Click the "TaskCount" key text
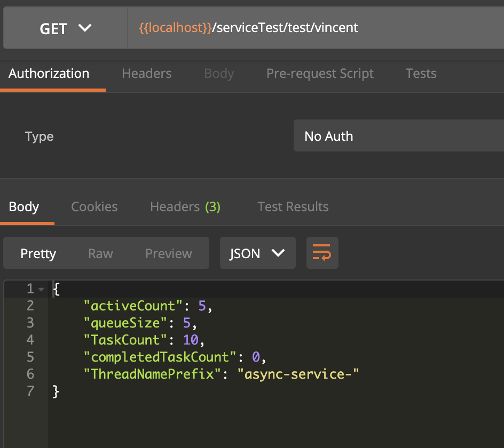 point(125,340)
